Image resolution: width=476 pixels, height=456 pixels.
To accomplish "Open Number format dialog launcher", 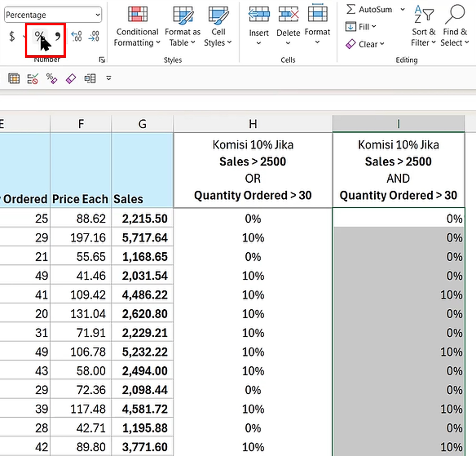I will pyautogui.click(x=102, y=60).
